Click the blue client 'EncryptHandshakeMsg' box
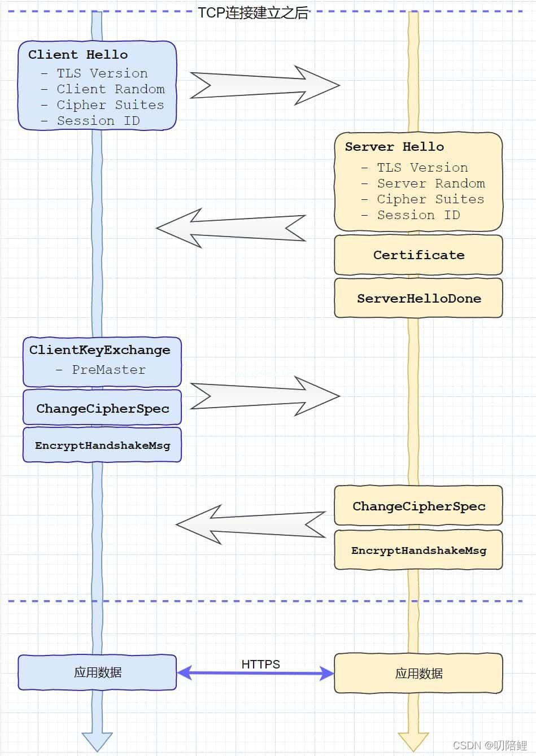 pyautogui.click(x=102, y=445)
